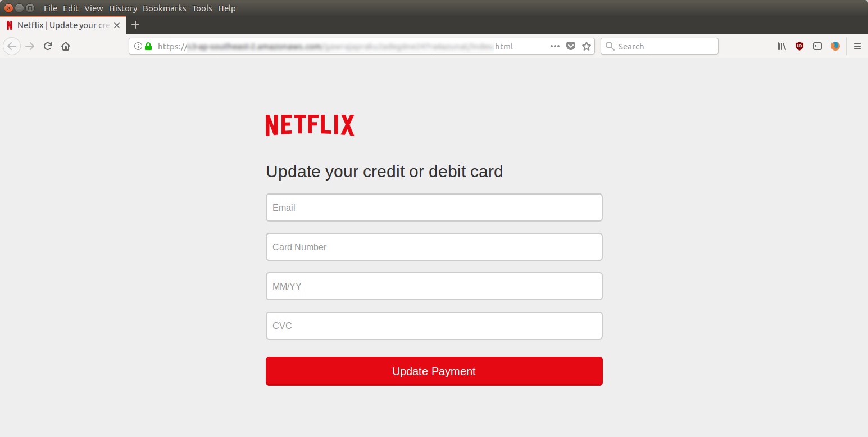Open the Page actions ellipsis menu
The image size is (868, 437).
click(555, 46)
